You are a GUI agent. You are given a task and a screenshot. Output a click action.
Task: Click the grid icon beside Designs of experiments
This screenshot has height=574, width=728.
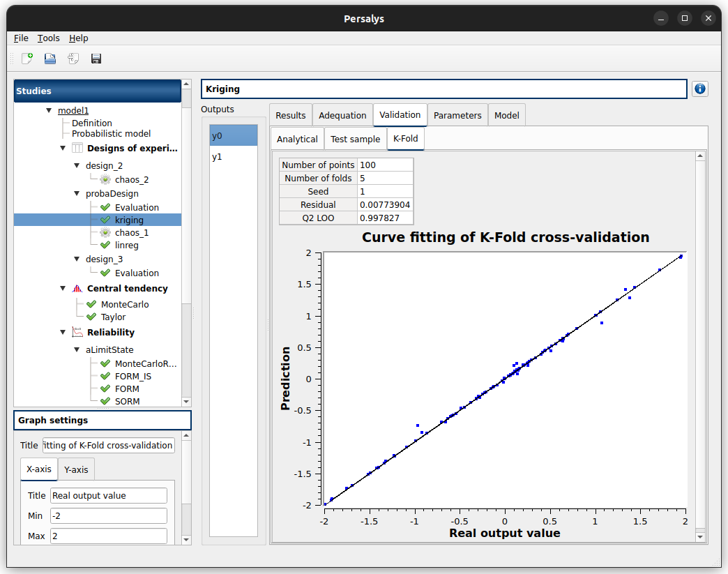pos(77,149)
